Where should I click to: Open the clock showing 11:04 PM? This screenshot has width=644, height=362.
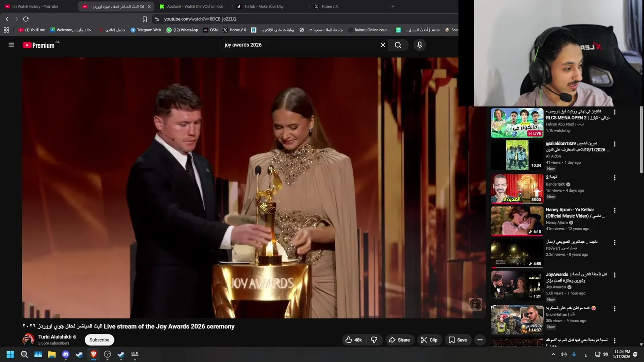(622, 354)
